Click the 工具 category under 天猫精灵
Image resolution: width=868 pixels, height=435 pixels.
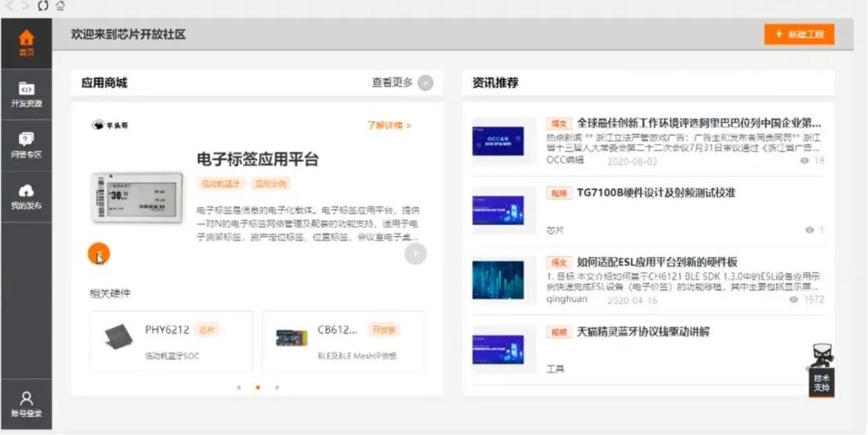click(555, 369)
